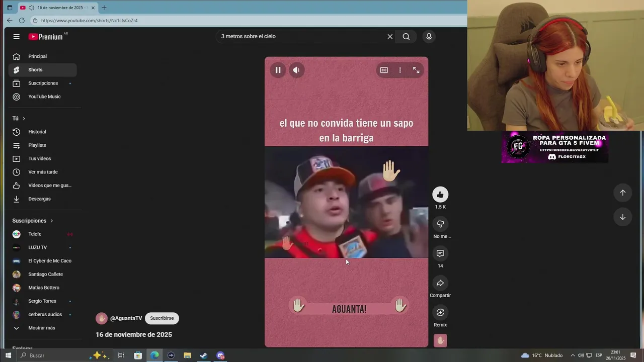Open YouTube Music from the sidebar
644x362 pixels.
click(x=42, y=97)
